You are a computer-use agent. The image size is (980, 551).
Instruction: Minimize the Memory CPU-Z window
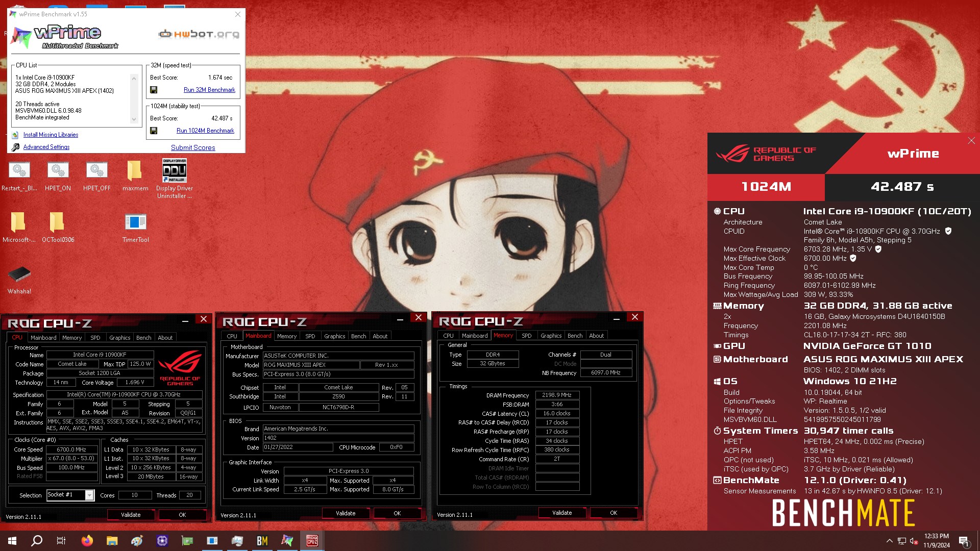point(617,319)
